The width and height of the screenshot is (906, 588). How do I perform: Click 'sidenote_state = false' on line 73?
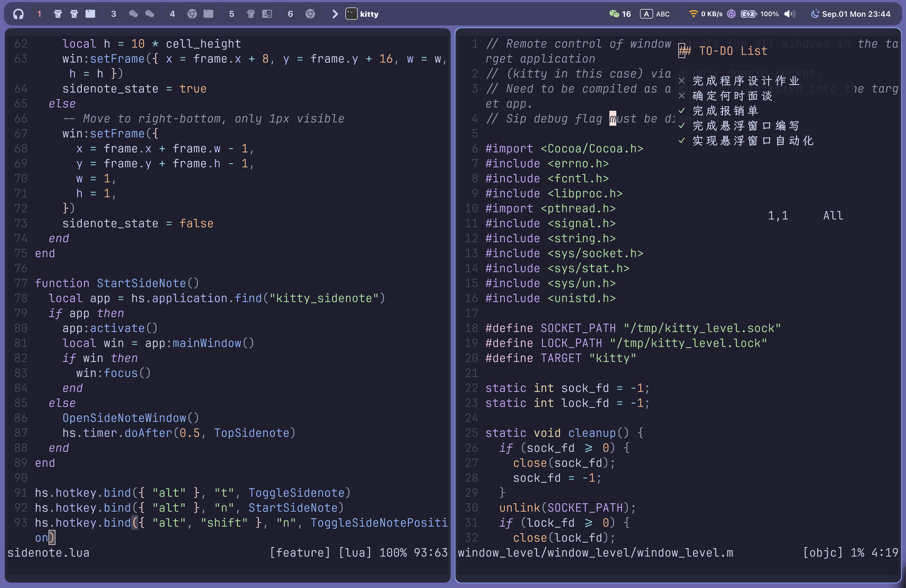138,223
